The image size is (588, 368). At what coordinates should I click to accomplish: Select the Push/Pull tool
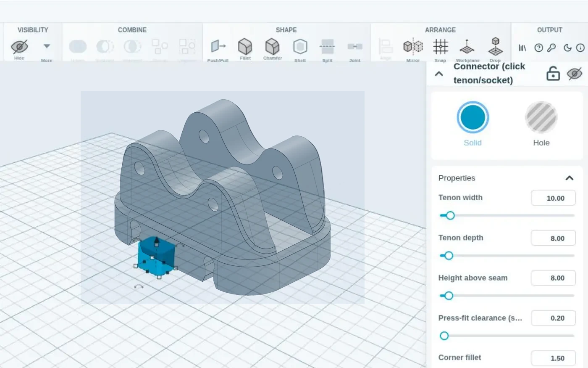pos(218,50)
